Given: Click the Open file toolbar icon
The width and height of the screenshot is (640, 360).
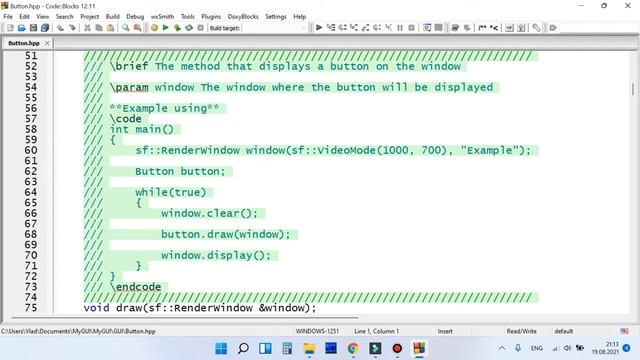Looking at the screenshot, I should [22, 28].
